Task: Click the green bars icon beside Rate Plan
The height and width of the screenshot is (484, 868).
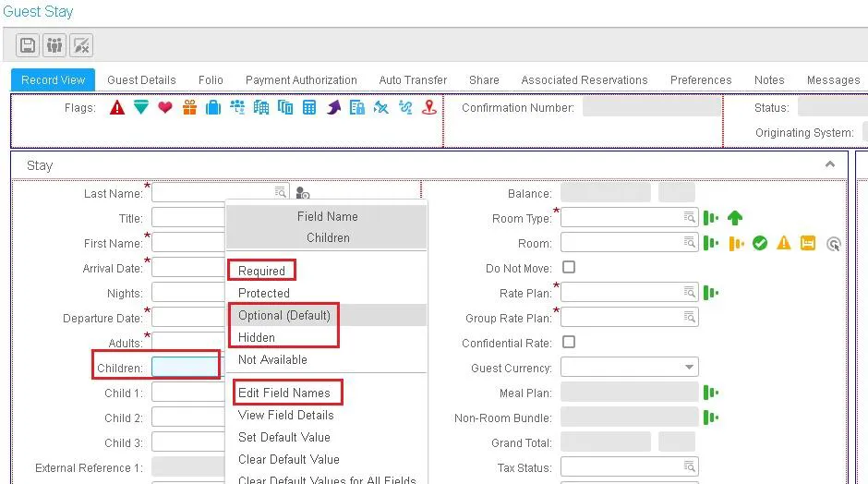Action: [711, 293]
